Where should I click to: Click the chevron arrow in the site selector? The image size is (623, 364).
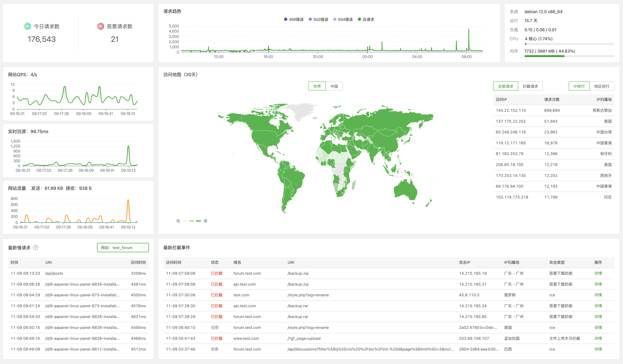143,248
